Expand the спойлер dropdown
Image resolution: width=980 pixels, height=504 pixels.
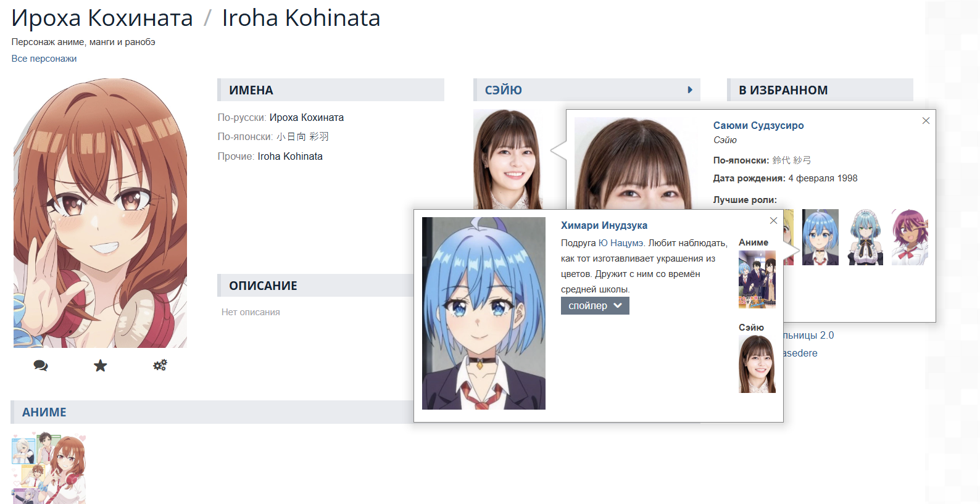pos(595,306)
